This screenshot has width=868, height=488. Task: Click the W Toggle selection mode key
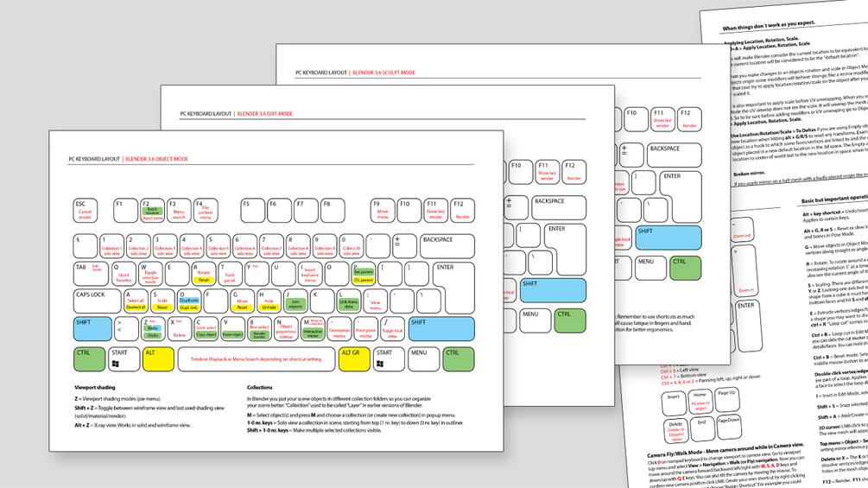pyautogui.click(x=150, y=274)
